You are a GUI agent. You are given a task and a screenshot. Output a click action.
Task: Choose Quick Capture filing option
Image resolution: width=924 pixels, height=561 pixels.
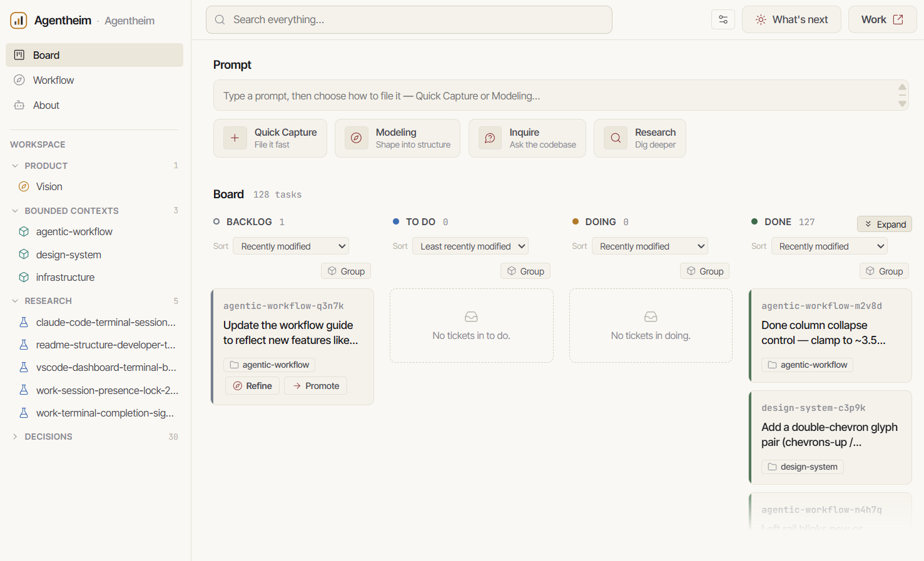coord(270,138)
